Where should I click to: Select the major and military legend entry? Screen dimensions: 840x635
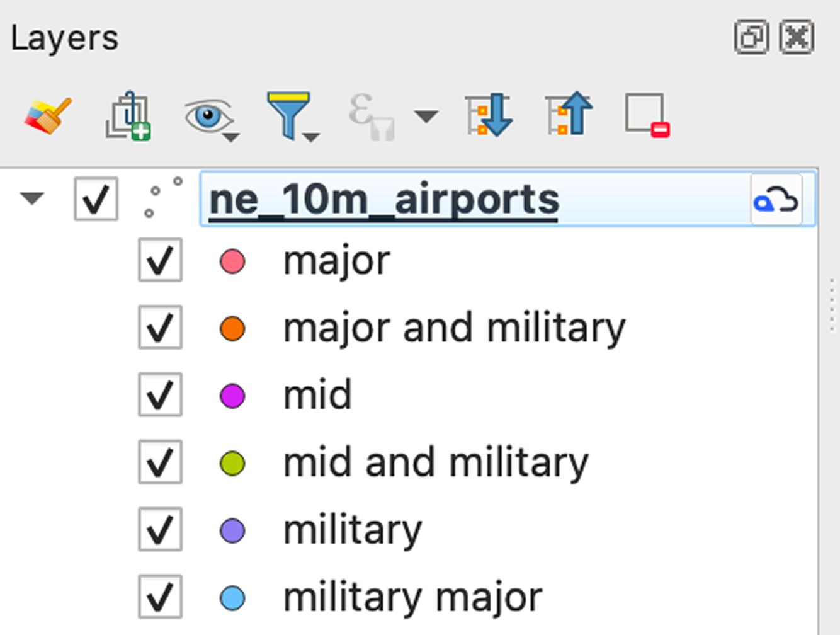pyautogui.click(x=454, y=328)
